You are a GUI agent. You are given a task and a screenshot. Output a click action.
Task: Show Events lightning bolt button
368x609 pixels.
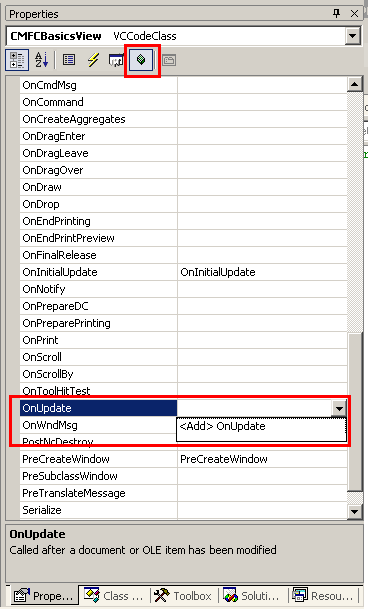93,60
